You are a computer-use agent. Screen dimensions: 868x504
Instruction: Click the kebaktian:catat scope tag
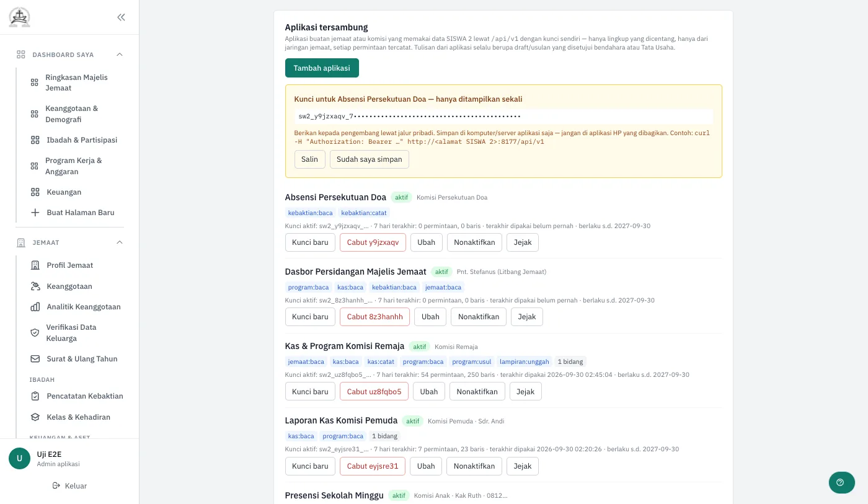coord(364,213)
